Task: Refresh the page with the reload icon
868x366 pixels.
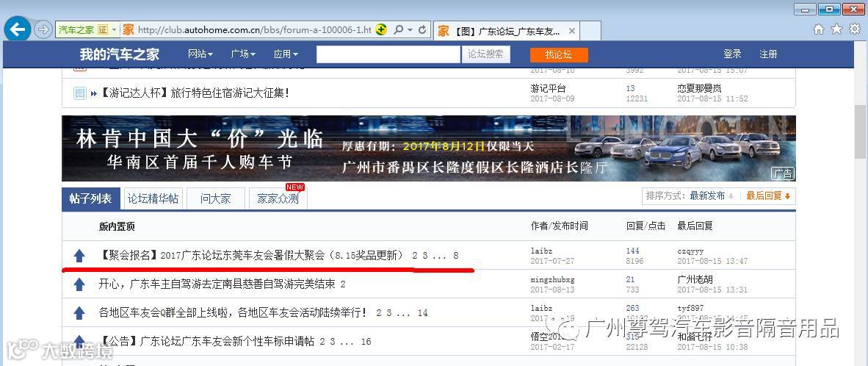Action: tap(422, 29)
